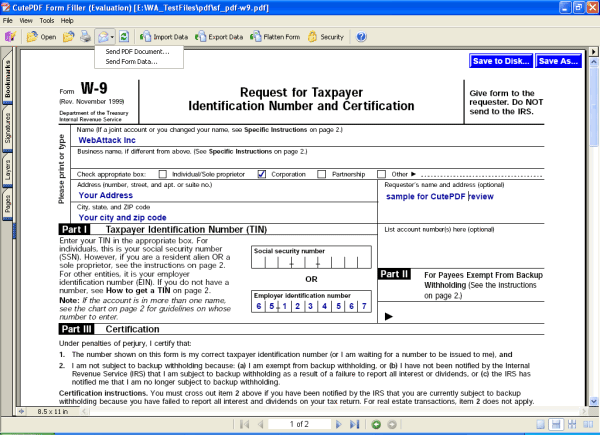Click the Open folder icon in toolbar
The width and height of the screenshot is (600, 435).
tap(41, 36)
